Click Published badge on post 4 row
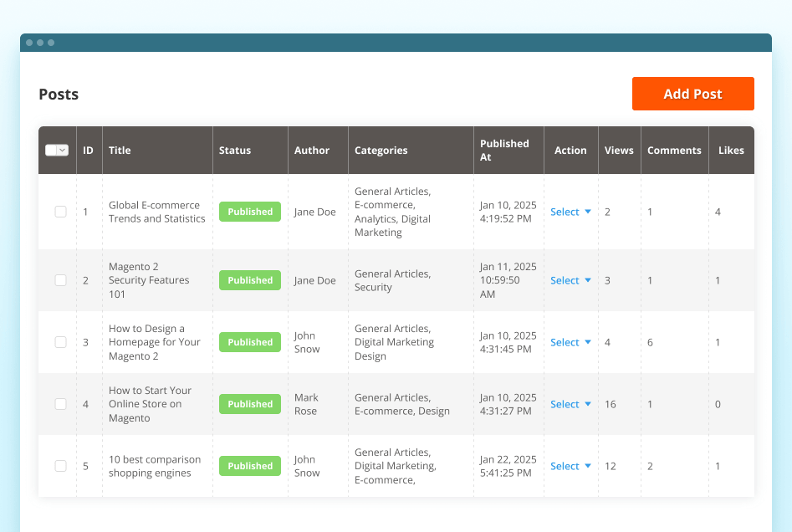The width and height of the screenshot is (792, 532). pos(250,404)
